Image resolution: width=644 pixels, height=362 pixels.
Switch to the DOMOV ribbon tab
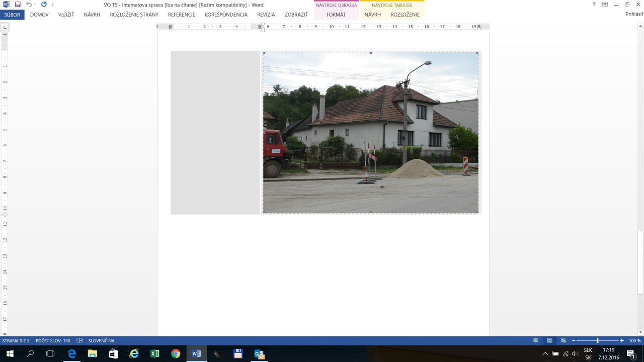pyautogui.click(x=39, y=15)
